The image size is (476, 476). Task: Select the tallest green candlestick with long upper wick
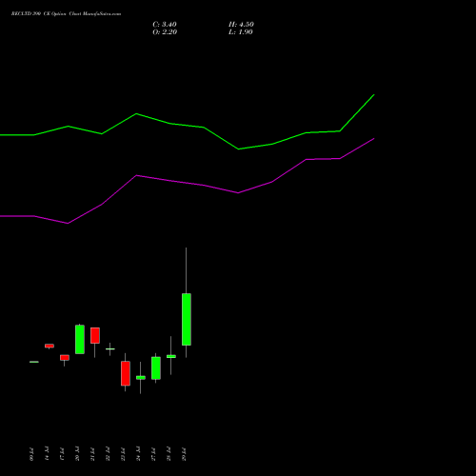(x=187, y=319)
